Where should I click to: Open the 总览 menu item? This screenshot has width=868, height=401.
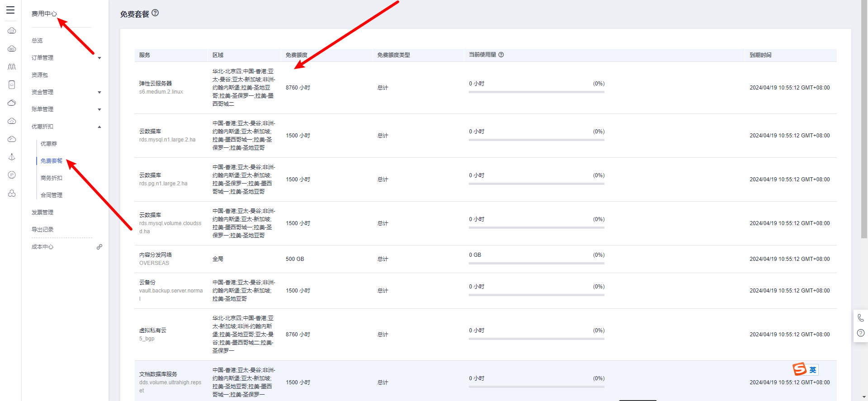37,41
